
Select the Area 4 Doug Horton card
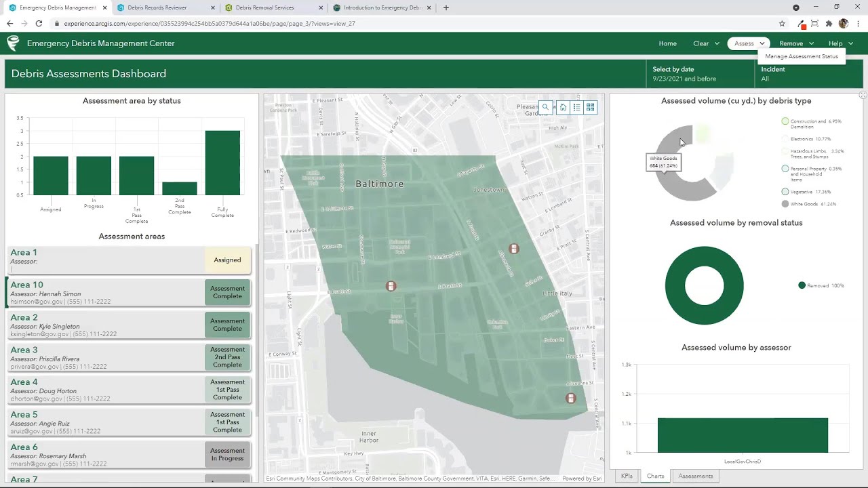(129, 390)
